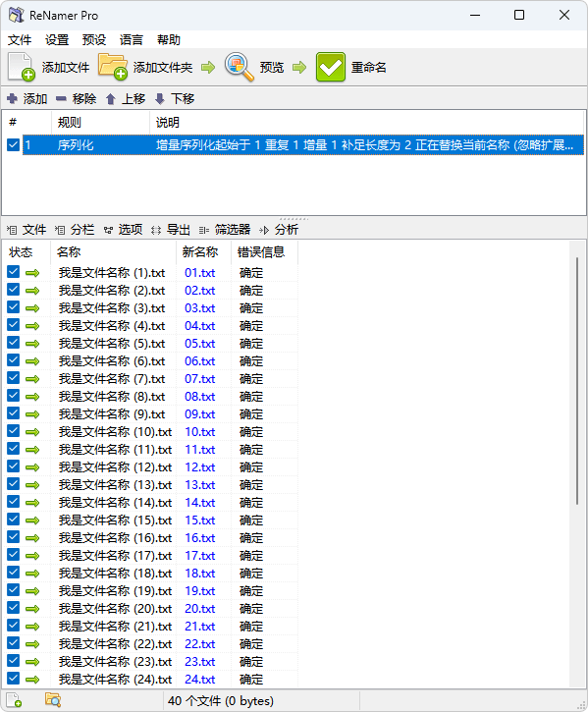The height and width of the screenshot is (712, 588).
Task: Click the file list vertical scrollbar
Action: pyautogui.click(x=576, y=380)
